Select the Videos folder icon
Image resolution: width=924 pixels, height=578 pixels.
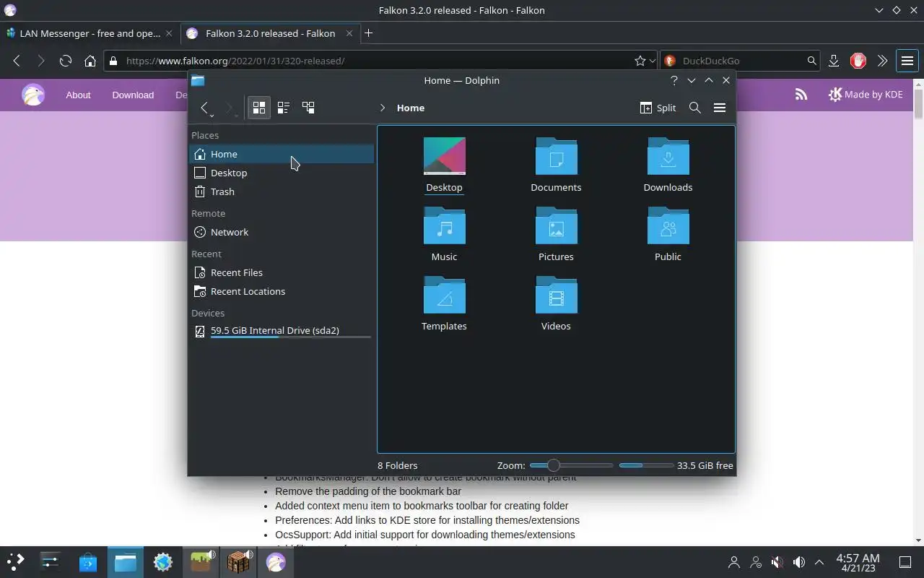click(x=556, y=295)
